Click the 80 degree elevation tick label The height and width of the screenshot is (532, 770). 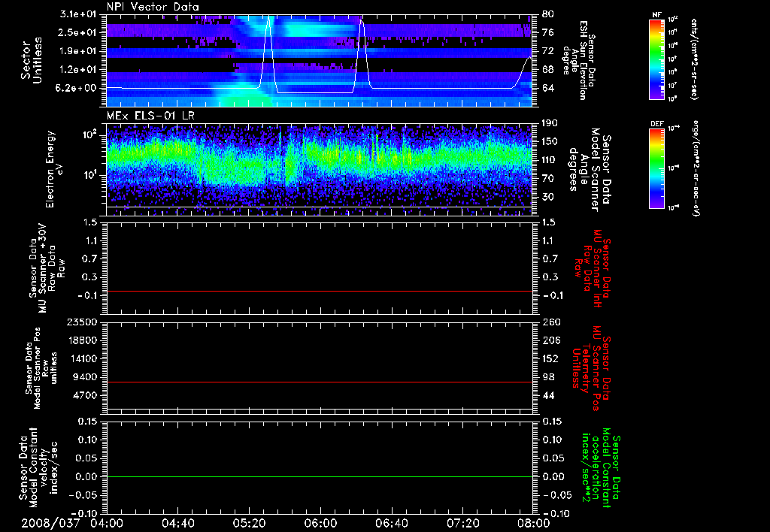[x=548, y=14]
